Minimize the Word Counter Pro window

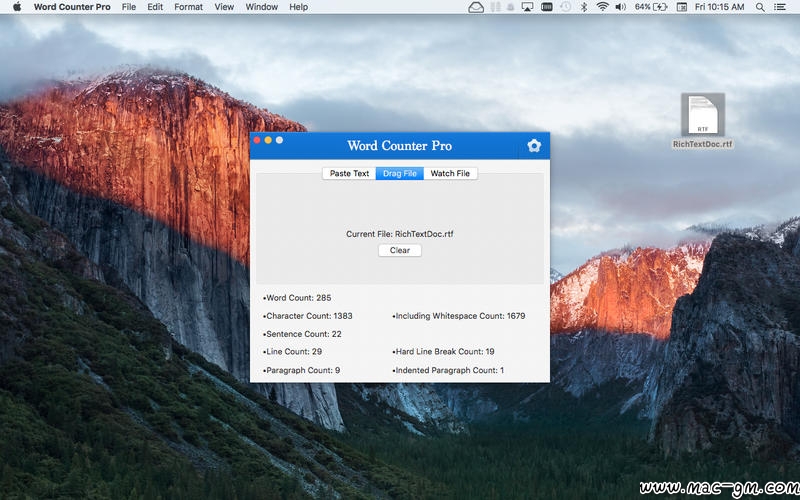(268, 140)
